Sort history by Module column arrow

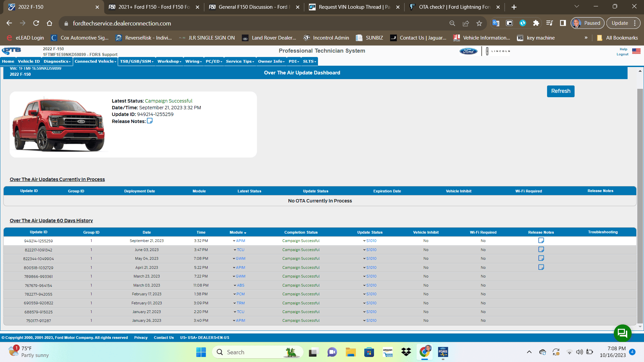point(245,233)
